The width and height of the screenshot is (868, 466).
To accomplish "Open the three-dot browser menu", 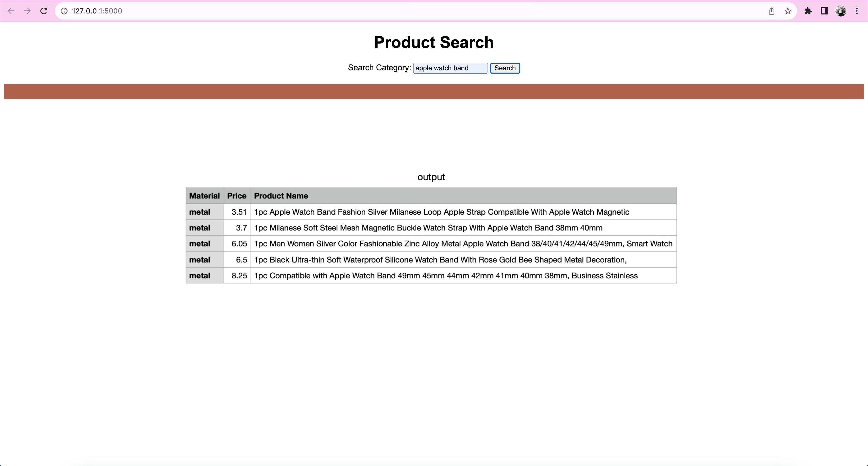I will click(x=857, y=11).
